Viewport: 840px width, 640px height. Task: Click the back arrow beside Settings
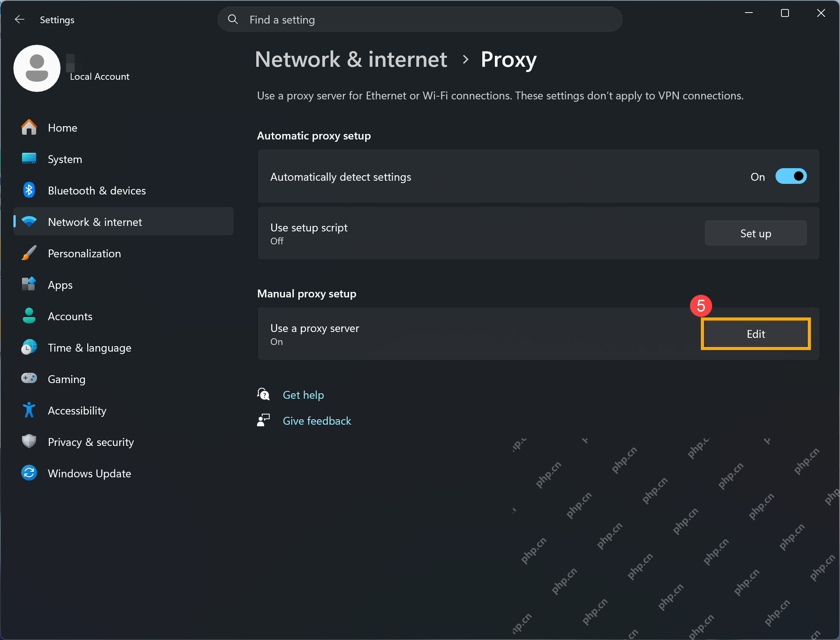point(20,20)
